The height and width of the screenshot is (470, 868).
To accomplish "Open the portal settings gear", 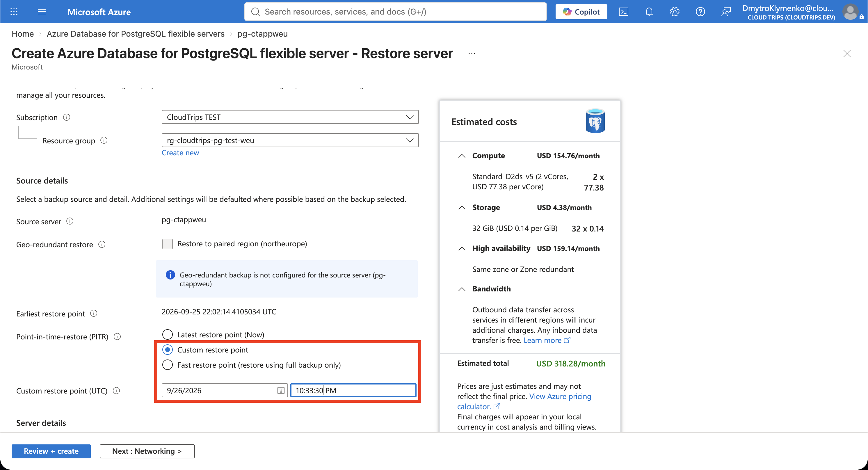I will coord(675,12).
